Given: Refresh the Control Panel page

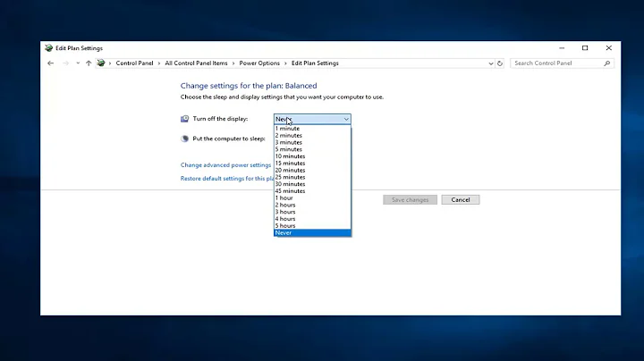Looking at the screenshot, I should (x=500, y=63).
